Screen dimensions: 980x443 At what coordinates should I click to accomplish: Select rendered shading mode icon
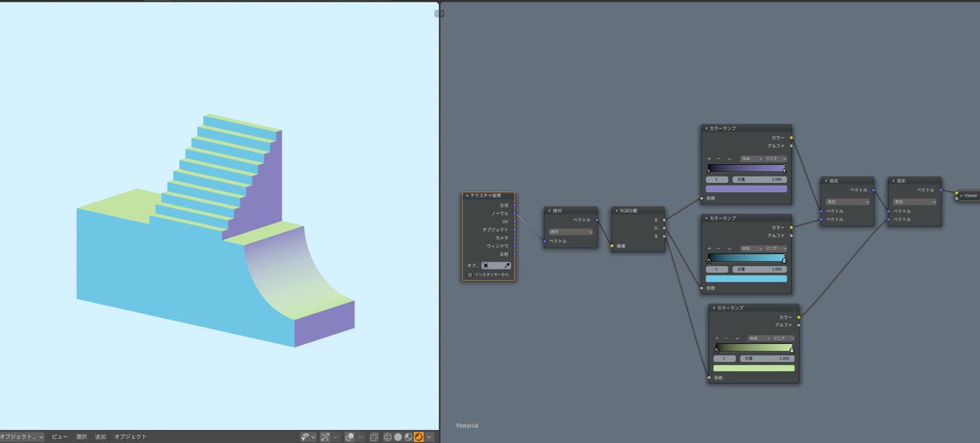tap(419, 437)
